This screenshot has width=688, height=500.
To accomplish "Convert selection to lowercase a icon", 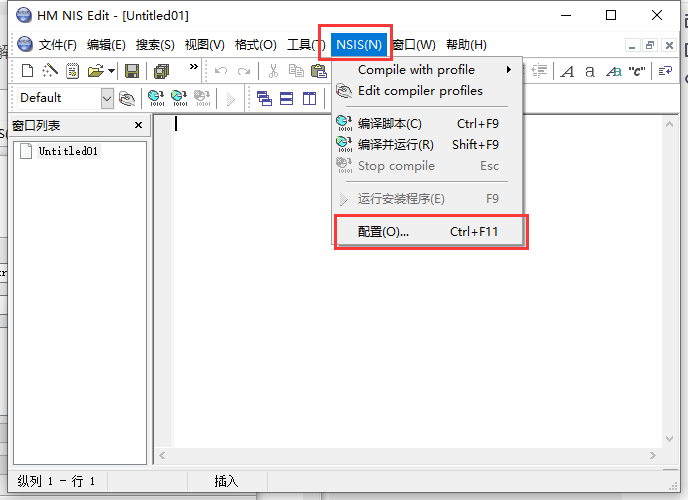I will click(590, 71).
